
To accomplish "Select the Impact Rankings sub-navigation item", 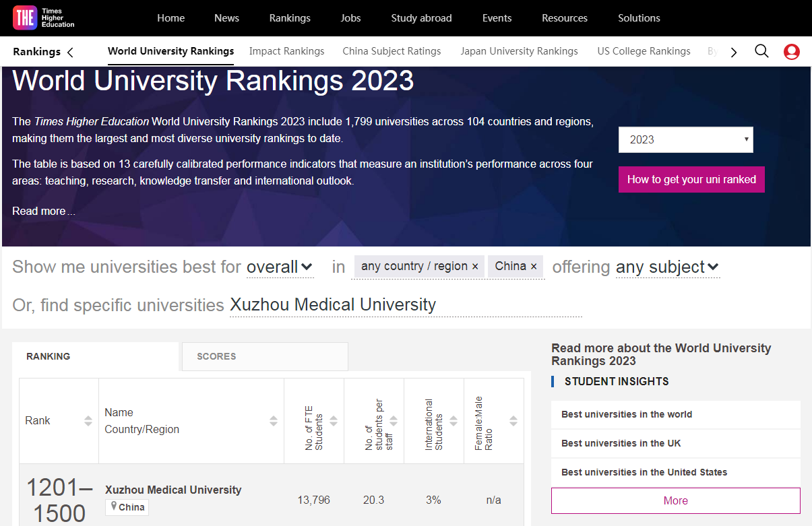I will (x=286, y=51).
